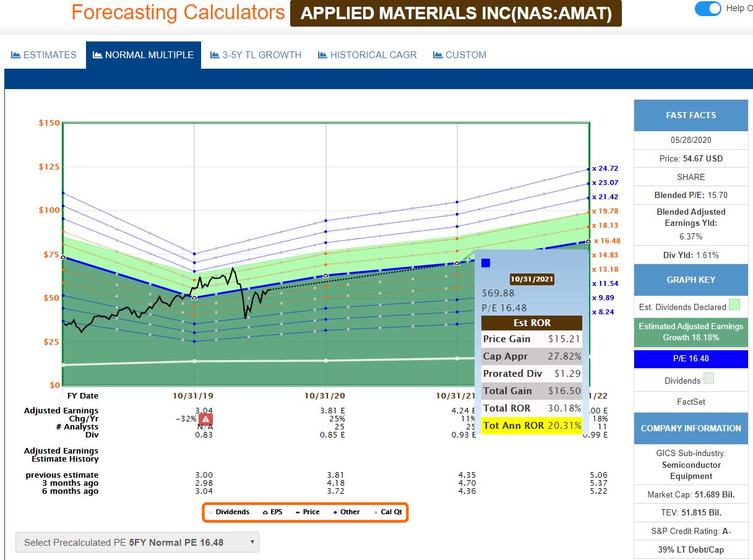The image size is (753, 560).
Task: Click the EPS triangle marker at 10/31/19
Action: (194, 298)
